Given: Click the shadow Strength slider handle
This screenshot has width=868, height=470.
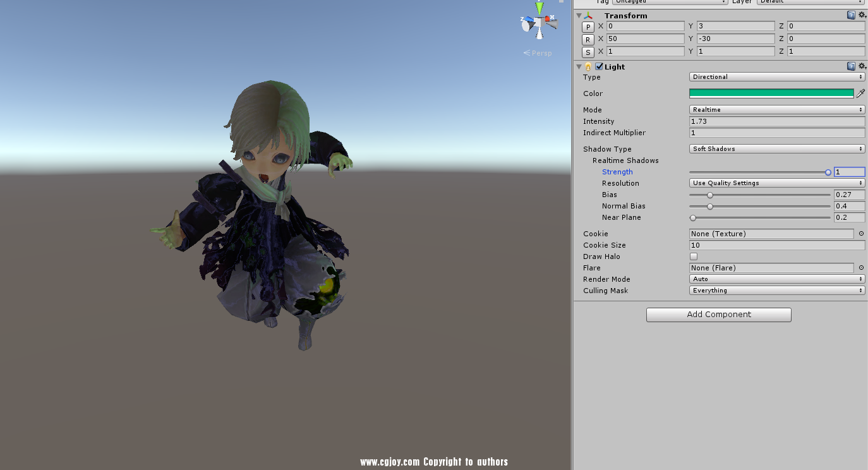Looking at the screenshot, I should pos(828,172).
